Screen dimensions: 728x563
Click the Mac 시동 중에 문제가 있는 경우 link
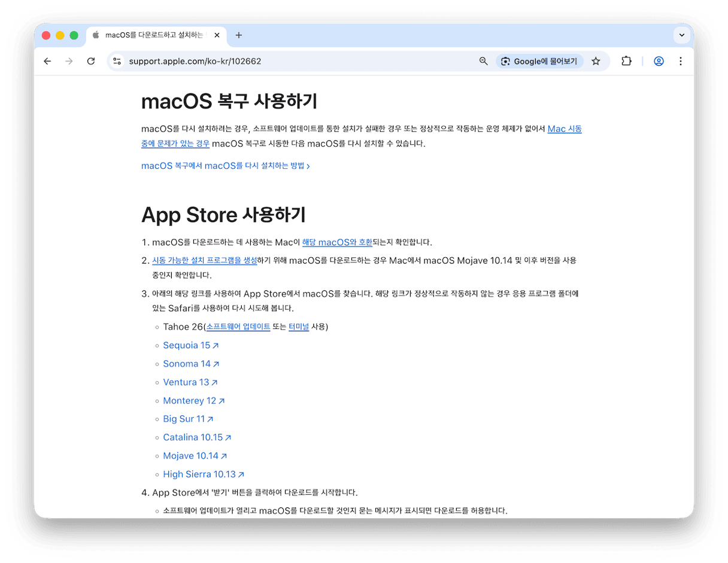coord(175,143)
